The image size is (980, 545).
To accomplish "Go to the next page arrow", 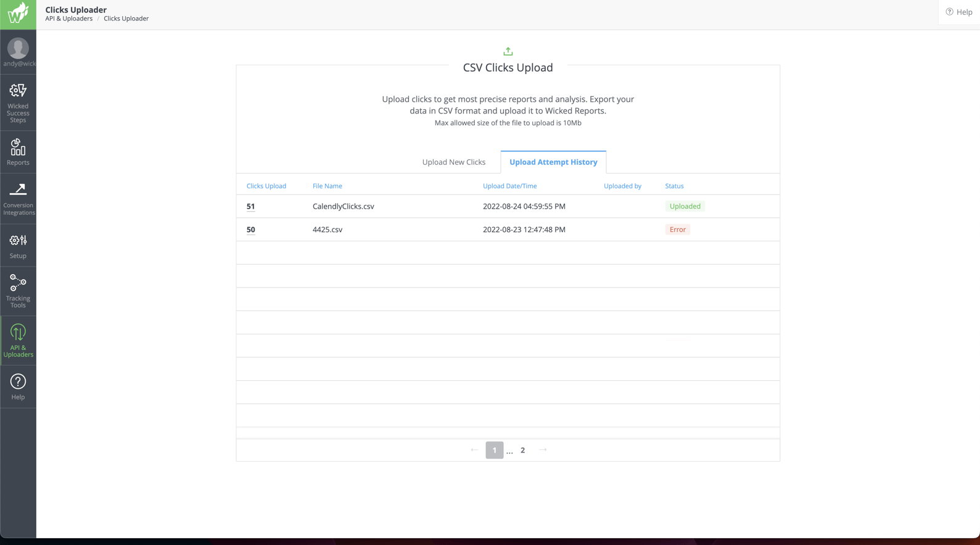I will (x=543, y=450).
